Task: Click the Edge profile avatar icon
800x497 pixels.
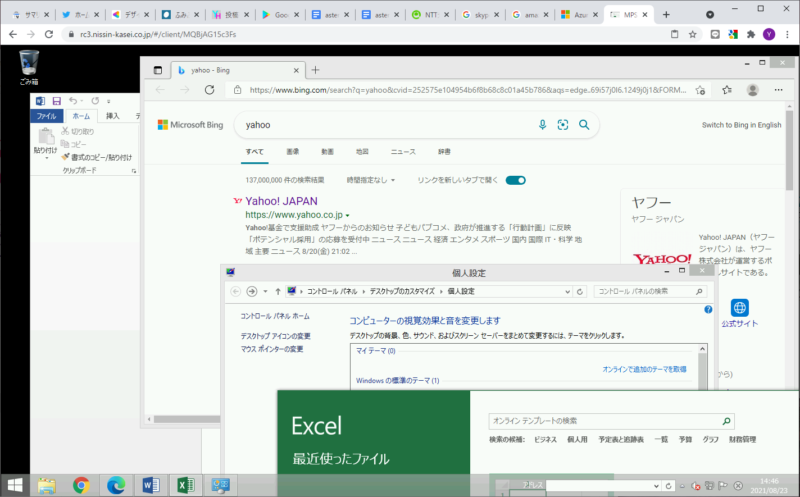Action: point(753,90)
